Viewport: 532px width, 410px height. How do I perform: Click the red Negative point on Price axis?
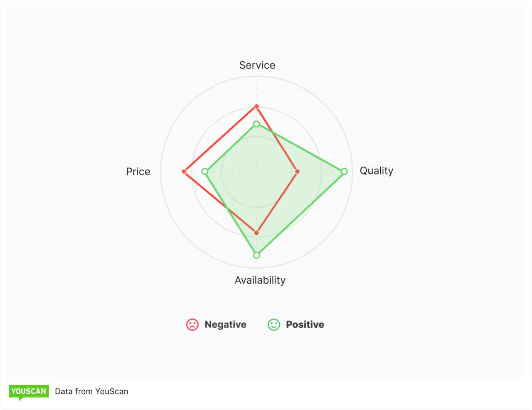[x=184, y=172]
